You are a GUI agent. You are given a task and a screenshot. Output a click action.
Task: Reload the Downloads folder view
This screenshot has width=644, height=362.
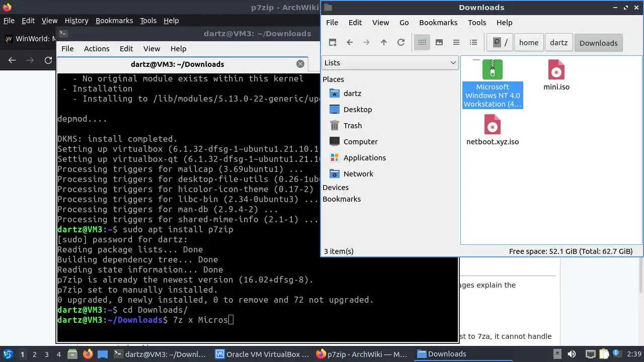pyautogui.click(x=401, y=43)
